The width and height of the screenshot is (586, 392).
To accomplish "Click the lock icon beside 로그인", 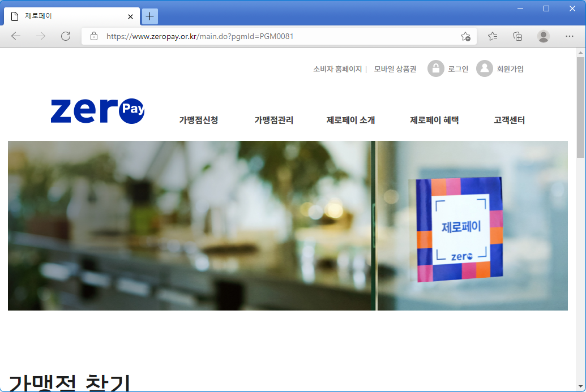I will coord(436,68).
